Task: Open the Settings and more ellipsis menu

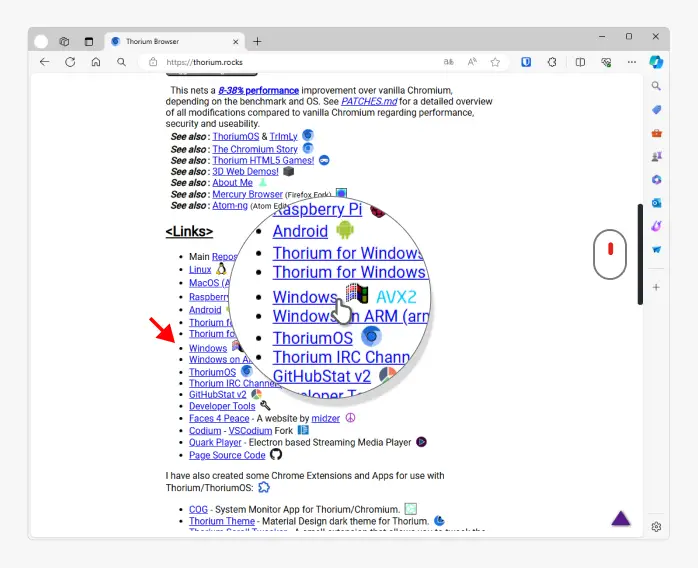Action: (632, 62)
